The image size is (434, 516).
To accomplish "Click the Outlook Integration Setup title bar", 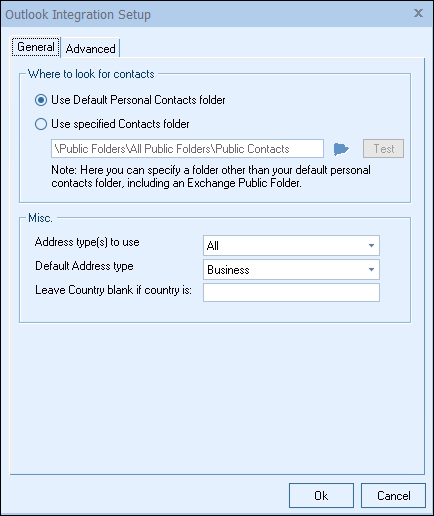I will (207, 14).
